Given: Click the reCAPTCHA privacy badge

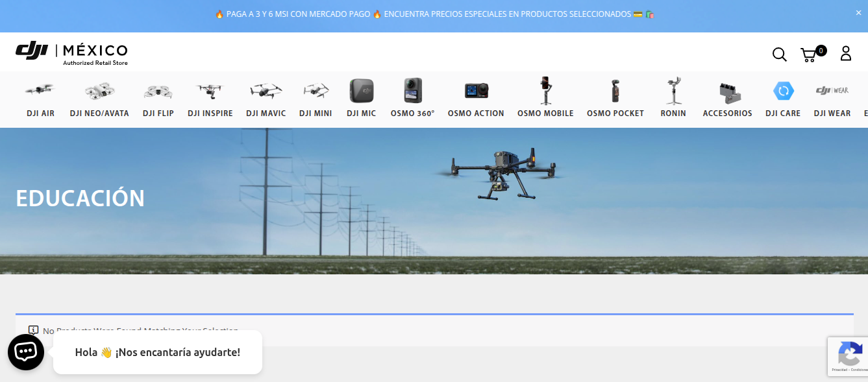Looking at the screenshot, I should (848, 356).
